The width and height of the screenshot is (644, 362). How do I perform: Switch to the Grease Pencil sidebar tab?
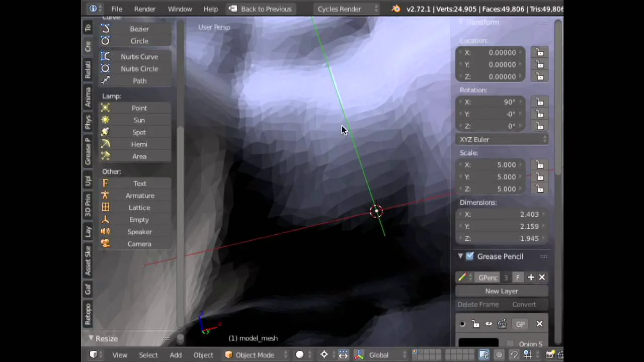(88, 150)
